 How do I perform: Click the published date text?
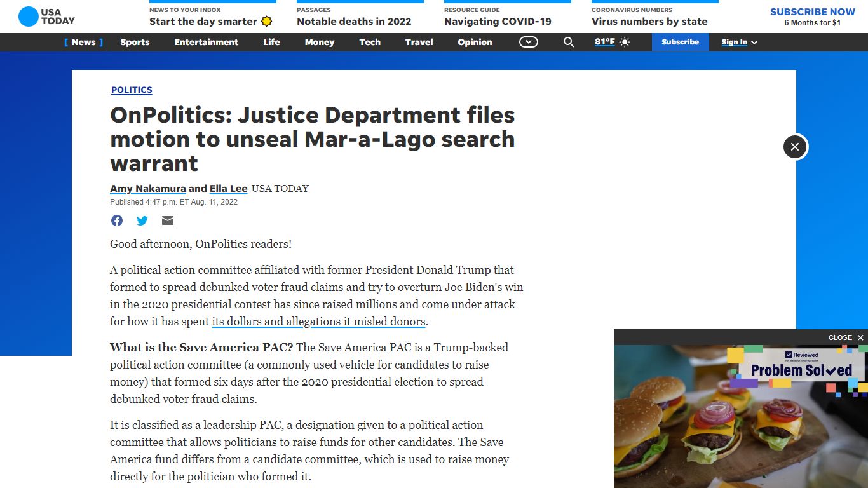tap(173, 202)
